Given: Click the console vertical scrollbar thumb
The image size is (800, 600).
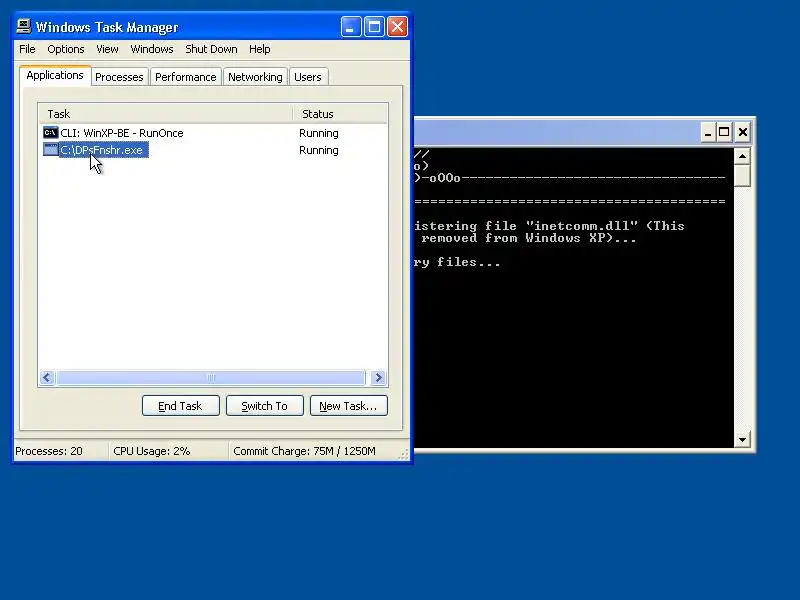Looking at the screenshot, I should click(x=742, y=176).
